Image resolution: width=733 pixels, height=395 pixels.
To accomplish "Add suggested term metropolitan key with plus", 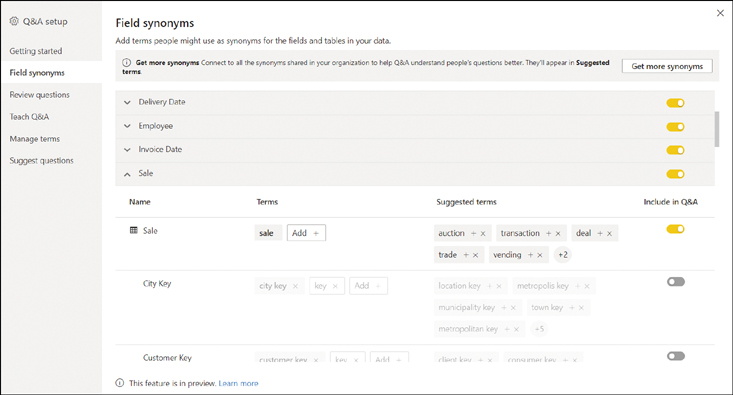I will [507, 329].
